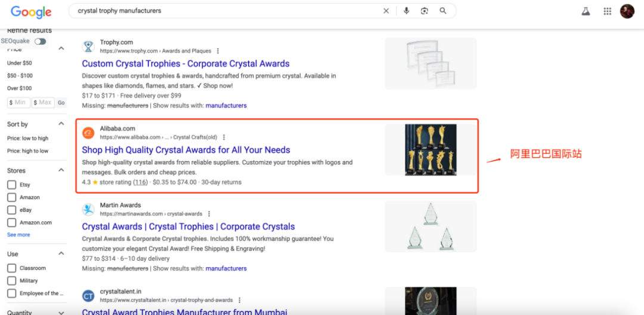Click the Alibaba.com favicon

88,132
